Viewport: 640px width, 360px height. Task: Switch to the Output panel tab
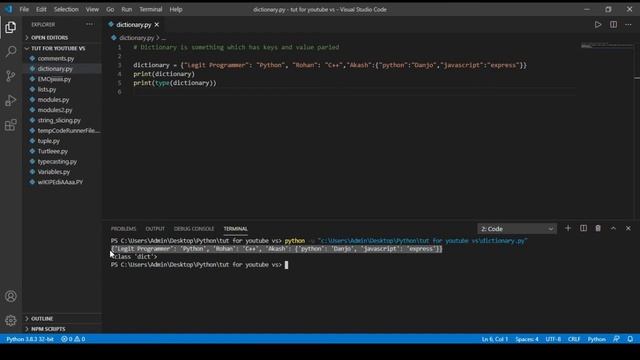155,229
